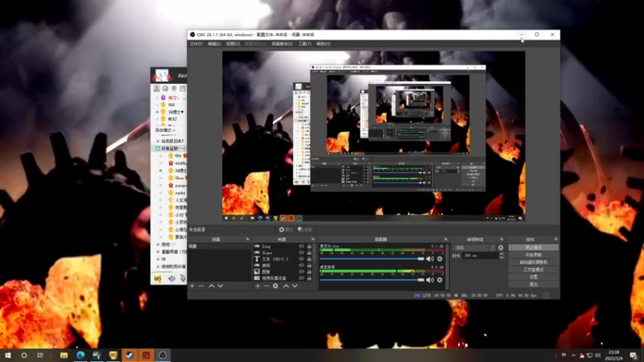Open 设置 from the Controls panel
Image resolution: width=644 pixels, height=362 pixels.
point(533,277)
